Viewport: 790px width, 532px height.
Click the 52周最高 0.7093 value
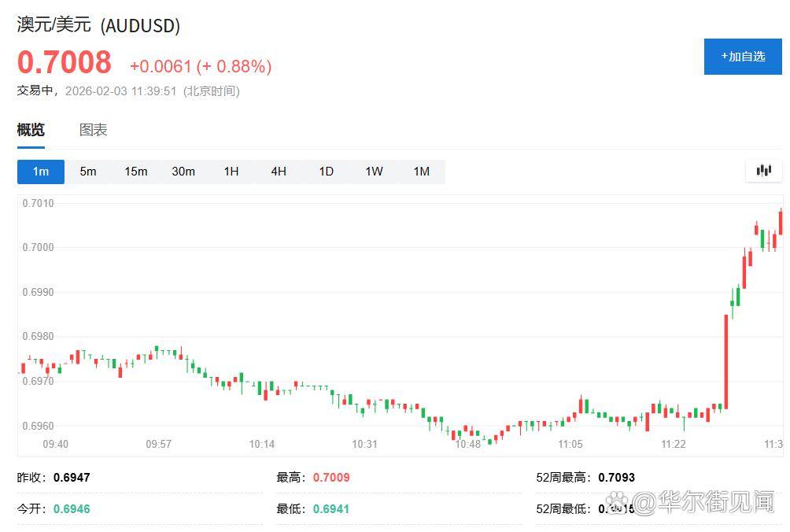coord(616,478)
